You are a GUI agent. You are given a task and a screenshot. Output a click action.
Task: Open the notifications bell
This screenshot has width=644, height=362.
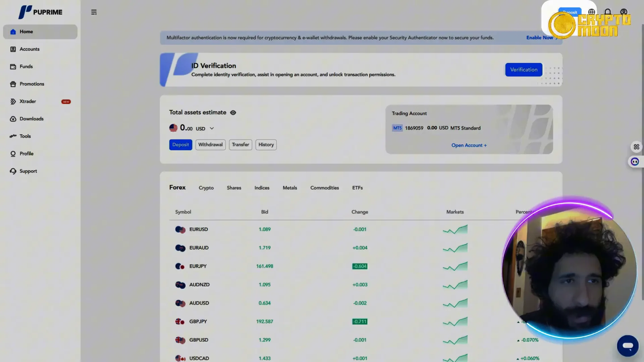coord(607,12)
